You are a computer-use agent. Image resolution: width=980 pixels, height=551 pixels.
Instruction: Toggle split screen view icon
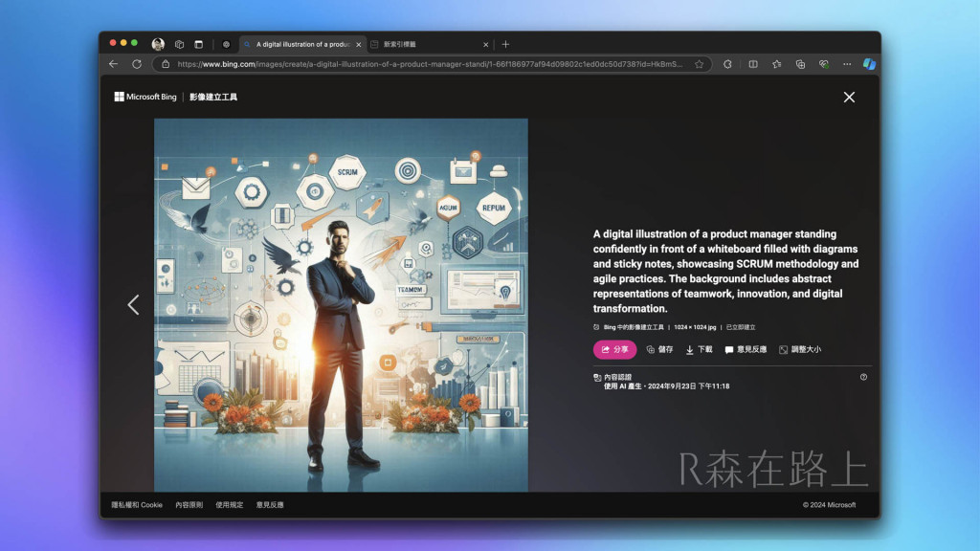753,64
